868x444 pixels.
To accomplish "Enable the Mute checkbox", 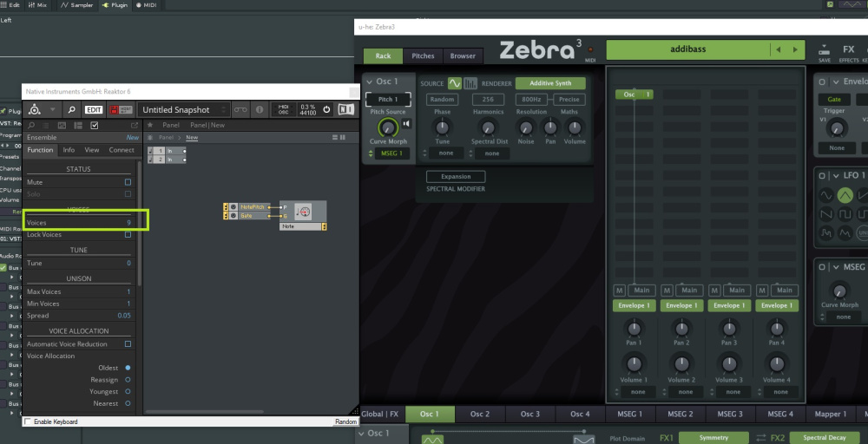I will pyautogui.click(x=128, y=182).
